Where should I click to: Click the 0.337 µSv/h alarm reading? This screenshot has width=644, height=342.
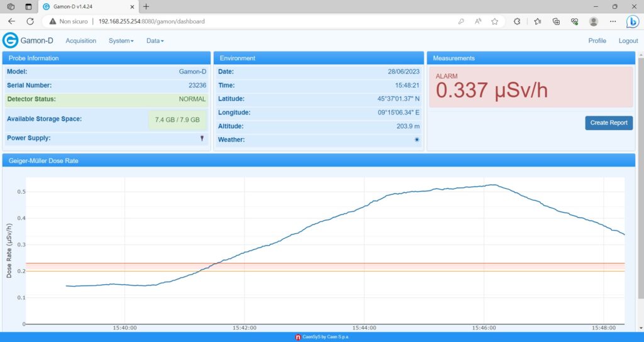492,91
